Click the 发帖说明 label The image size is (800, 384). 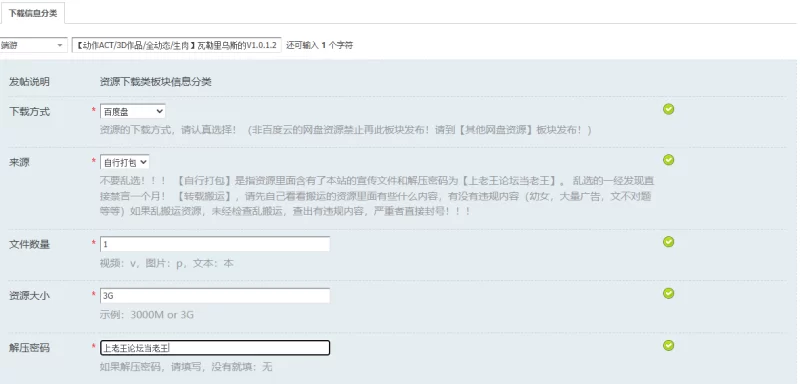click(x=30, y=82)
